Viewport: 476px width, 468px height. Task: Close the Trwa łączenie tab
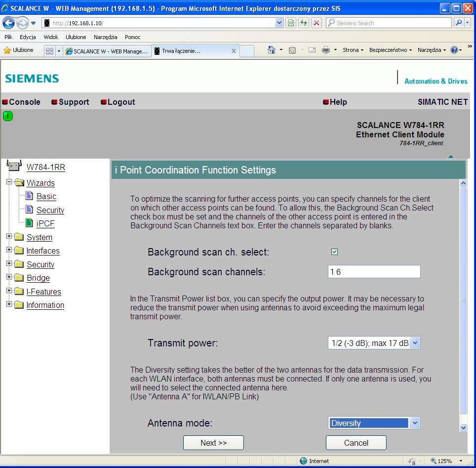[234, 51]
